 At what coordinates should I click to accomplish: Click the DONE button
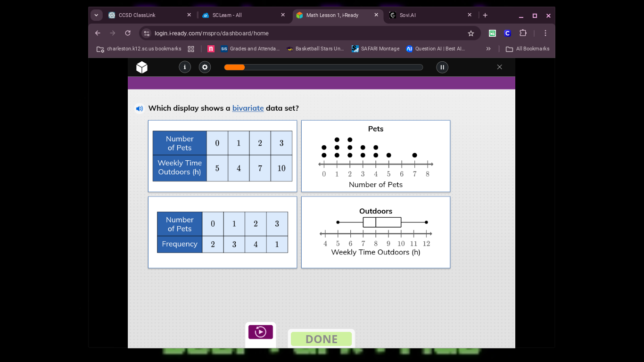click(321, 339)
